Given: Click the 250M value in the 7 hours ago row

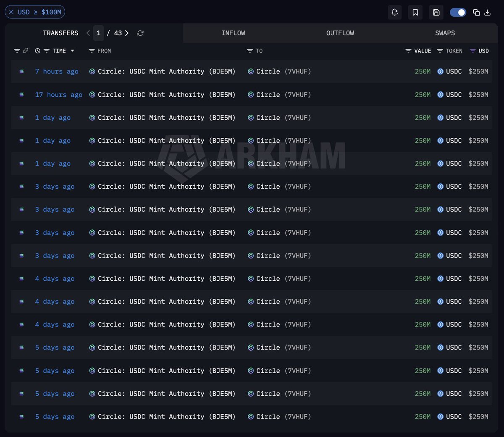Looking at the screenshot, I should point(423,71).
